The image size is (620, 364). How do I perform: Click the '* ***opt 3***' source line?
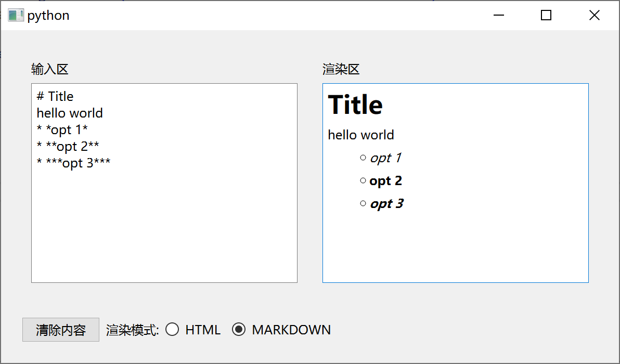pos(73,163)
